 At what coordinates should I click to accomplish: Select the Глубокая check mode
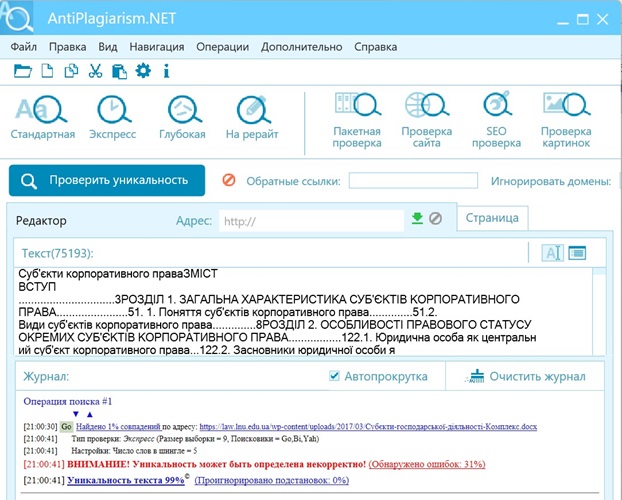pos(182,117)
